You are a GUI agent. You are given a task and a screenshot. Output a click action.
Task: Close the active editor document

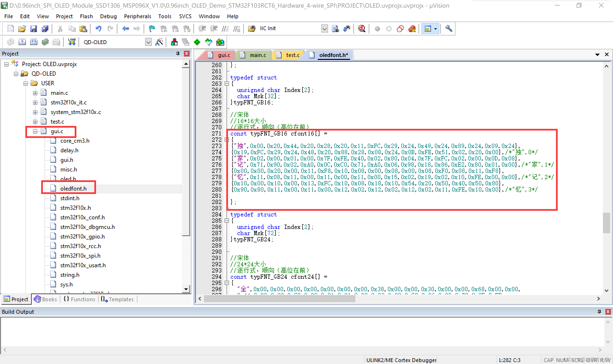(x=607, y=54)
